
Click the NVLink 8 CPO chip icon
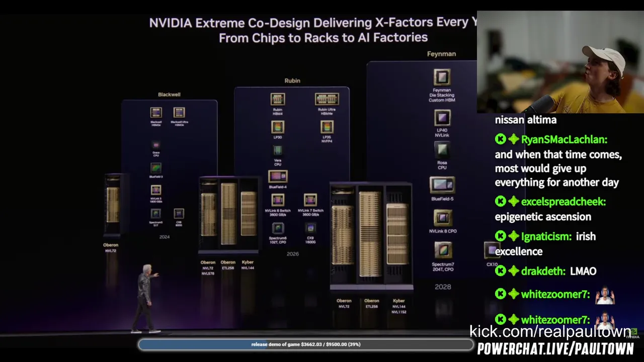(x=443, y=218)
